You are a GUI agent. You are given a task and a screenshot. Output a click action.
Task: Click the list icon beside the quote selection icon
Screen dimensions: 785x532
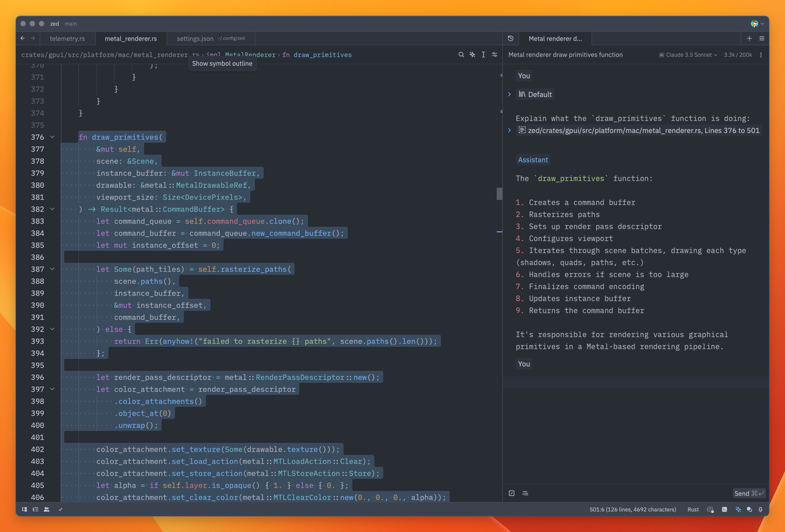[525, 493]
